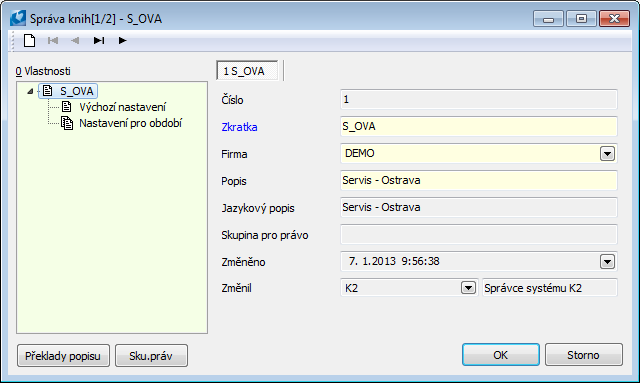Click pages icon next to Nastavení pro období
The height and width of the screenshot is (383, 640).
(67, 123)
